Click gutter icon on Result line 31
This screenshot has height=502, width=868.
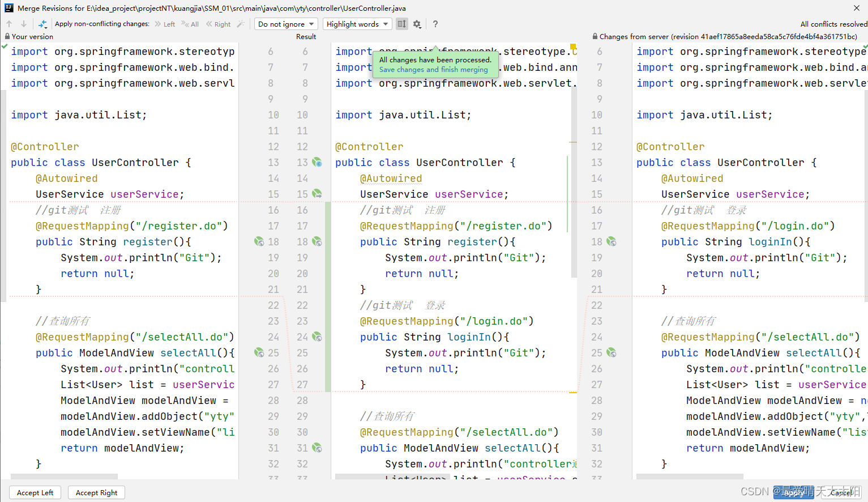pos(317,448)
